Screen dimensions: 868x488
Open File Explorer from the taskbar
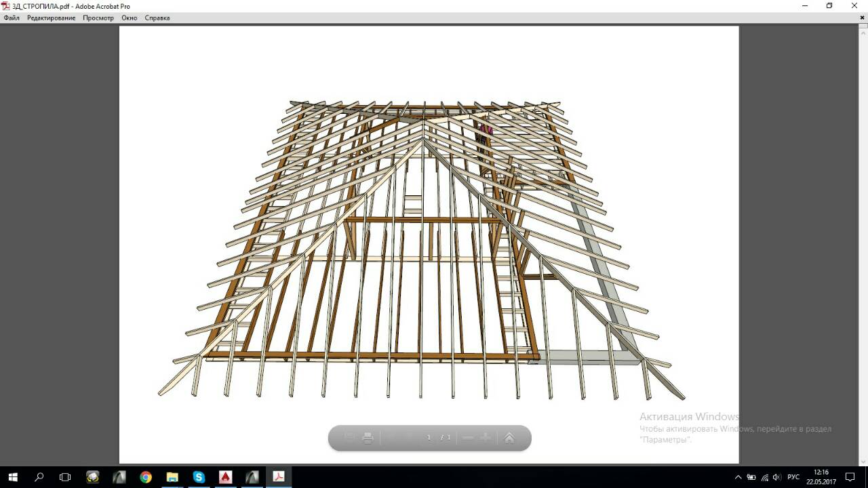172,477
